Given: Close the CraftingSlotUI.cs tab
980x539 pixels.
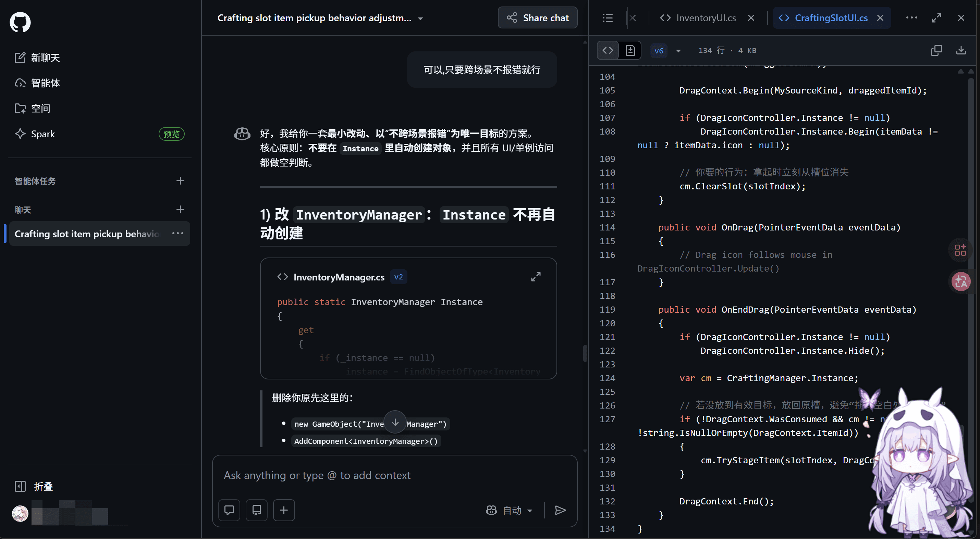Looking at the screenshot, I should click(x=880, y=18).
